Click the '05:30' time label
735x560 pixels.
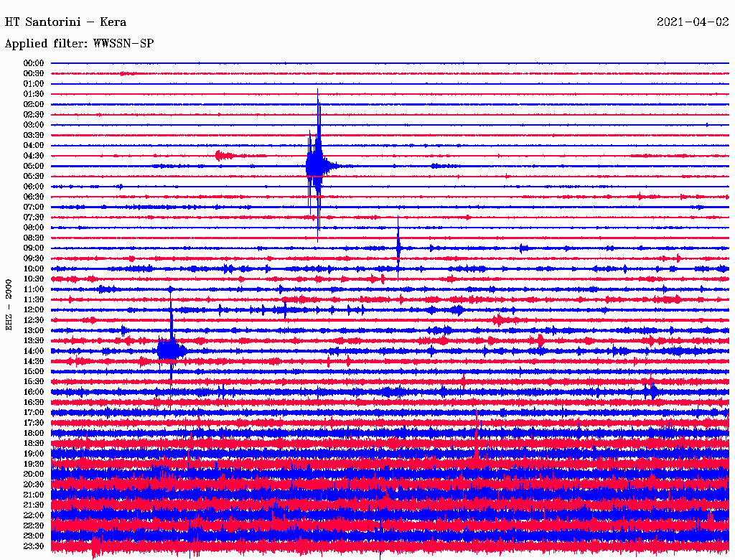click(33, 176)
